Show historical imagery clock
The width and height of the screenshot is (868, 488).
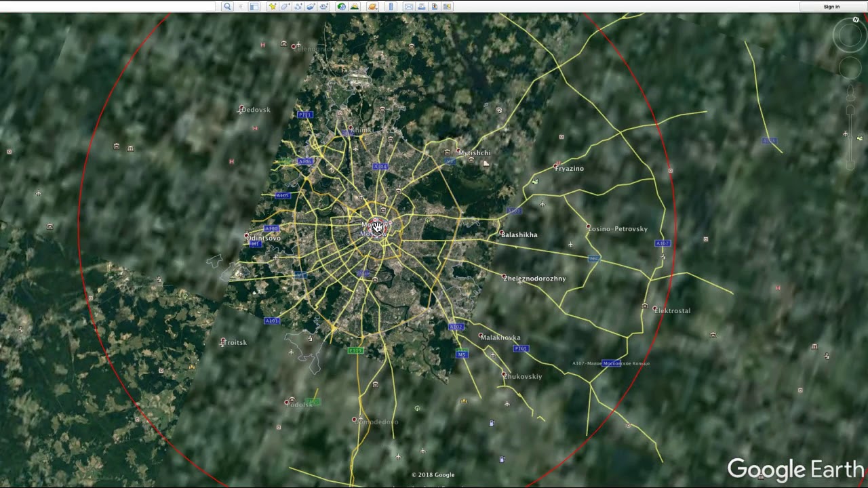tap(341, 7)
